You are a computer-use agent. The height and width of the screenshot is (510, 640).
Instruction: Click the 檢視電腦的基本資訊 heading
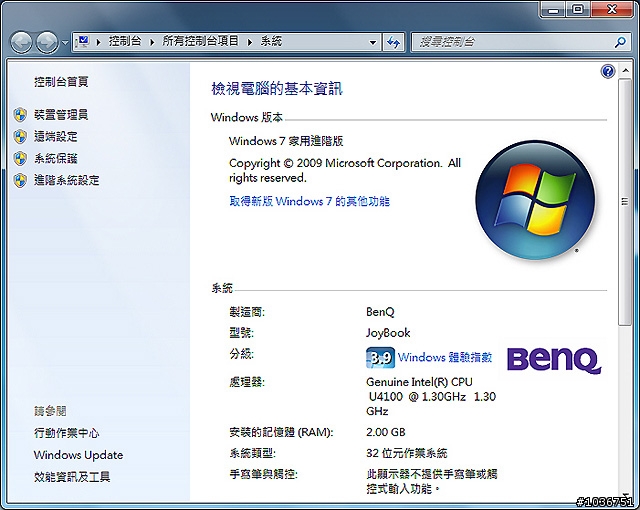(277, 89)
